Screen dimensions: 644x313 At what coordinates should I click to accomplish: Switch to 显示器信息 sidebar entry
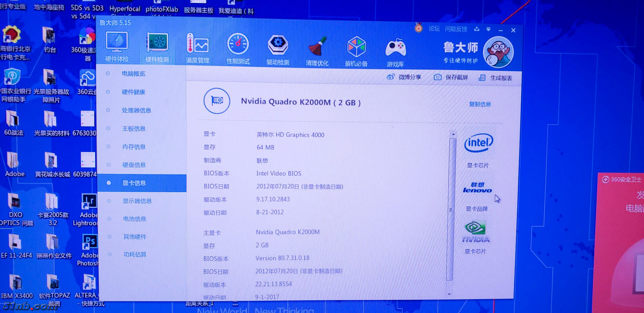137,201
